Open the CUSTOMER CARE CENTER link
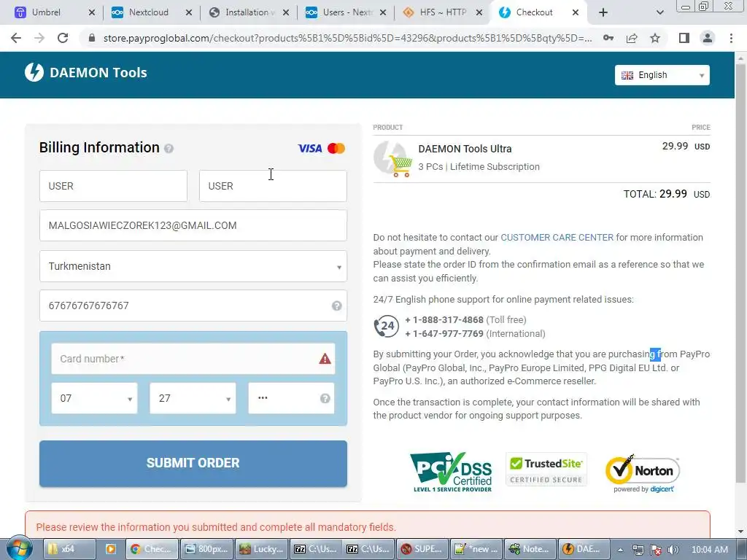Screen dimensions: 747x560 coord(557,238)
